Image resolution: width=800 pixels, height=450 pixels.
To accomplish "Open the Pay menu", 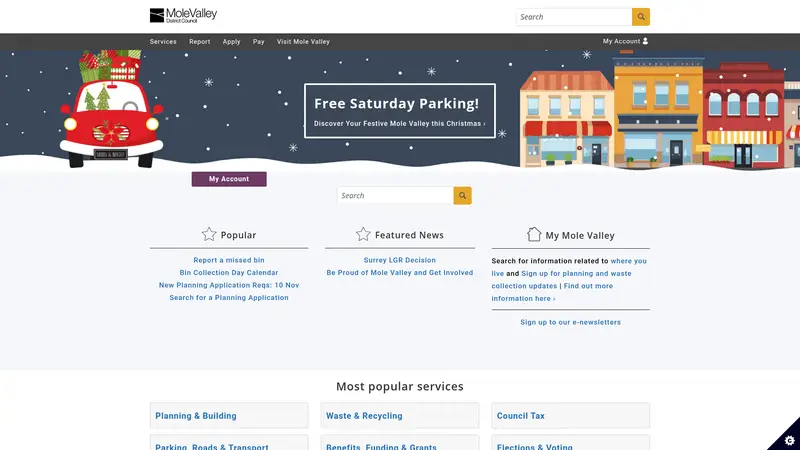I will pyautogui.click(x=259, y=42).
